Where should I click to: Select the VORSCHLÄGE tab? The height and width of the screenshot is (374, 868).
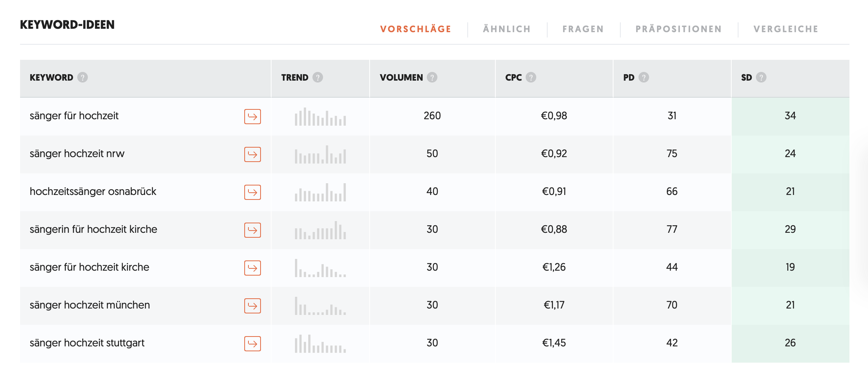416,29
